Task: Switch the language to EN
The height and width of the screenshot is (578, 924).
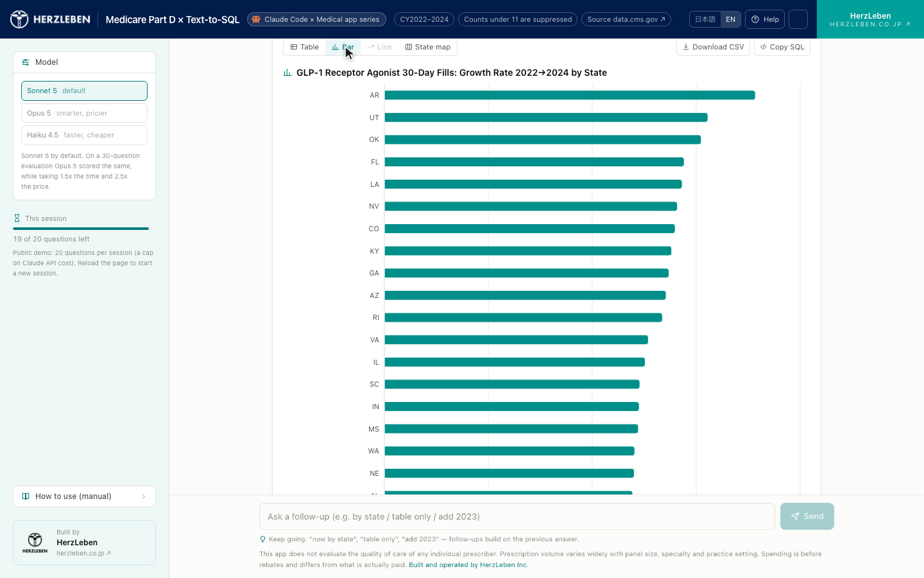Action: pyautogui.click(x=730, y=19)
